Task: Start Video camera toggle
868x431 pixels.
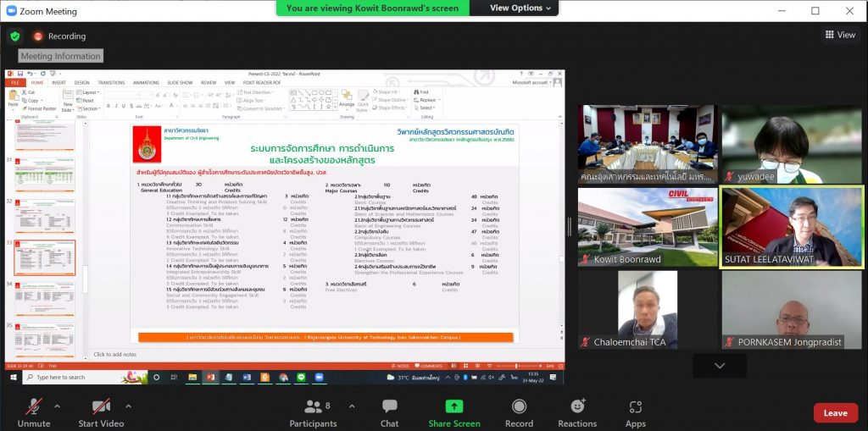Action: pyautogui.click(x=101, y=407)
